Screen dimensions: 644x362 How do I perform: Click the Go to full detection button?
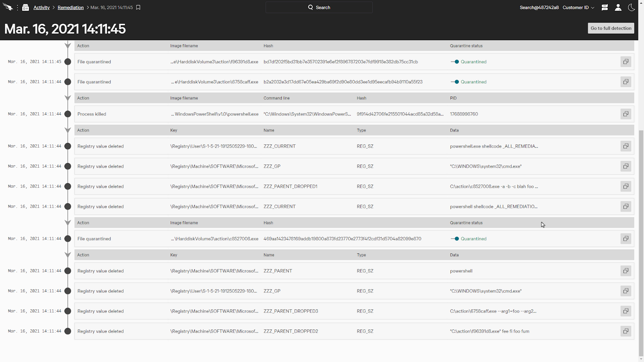(611, 28)
